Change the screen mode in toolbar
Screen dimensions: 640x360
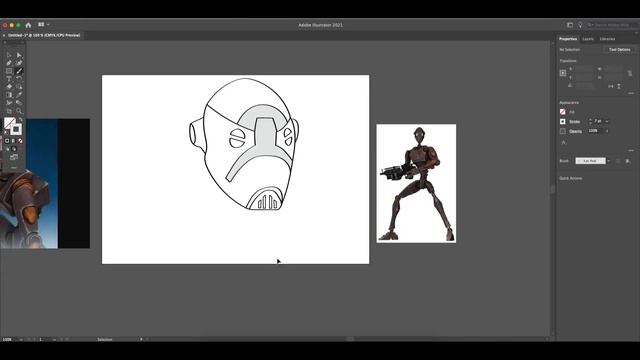14,157
